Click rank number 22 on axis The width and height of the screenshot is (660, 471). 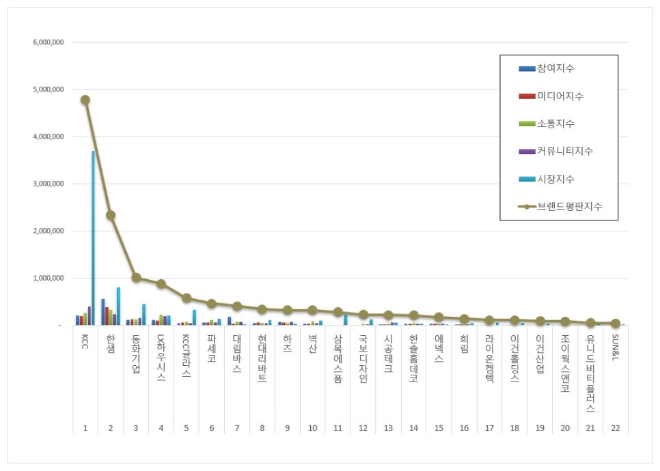pos(615,427)
